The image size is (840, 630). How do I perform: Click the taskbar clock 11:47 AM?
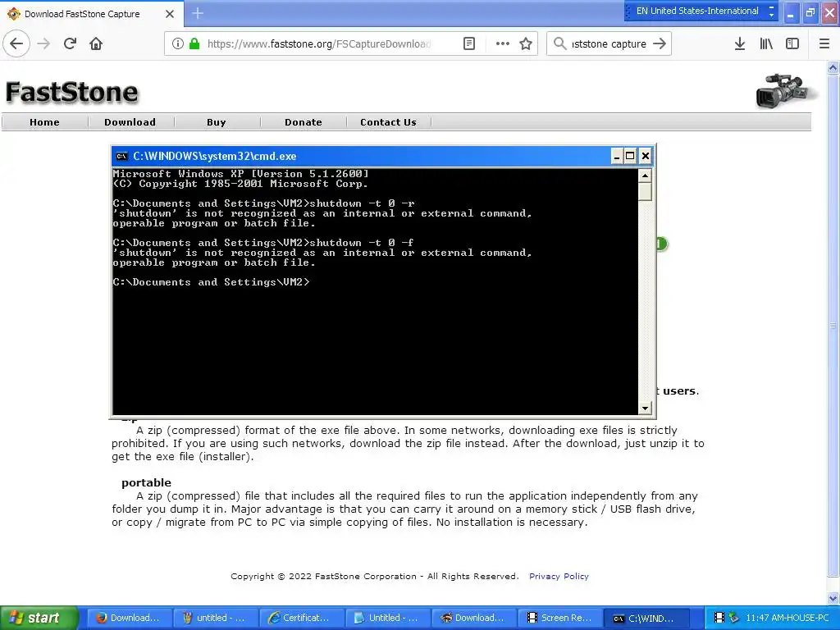[787, 618]
